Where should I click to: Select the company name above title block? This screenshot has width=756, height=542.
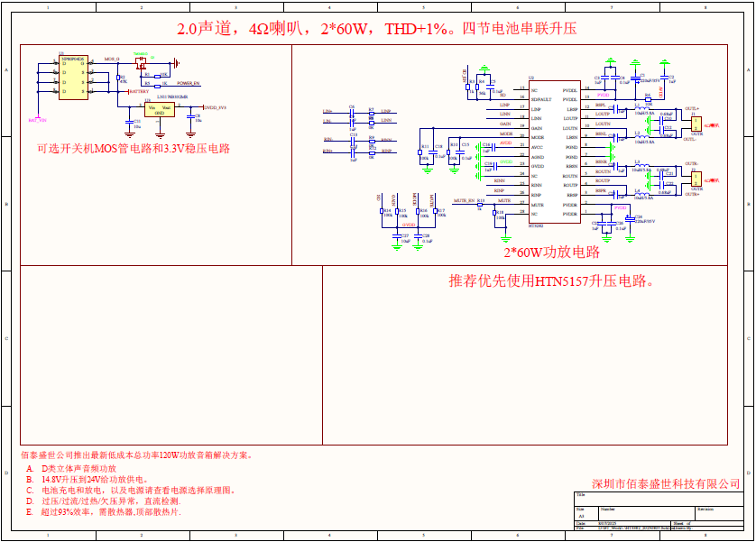[666, 483]
